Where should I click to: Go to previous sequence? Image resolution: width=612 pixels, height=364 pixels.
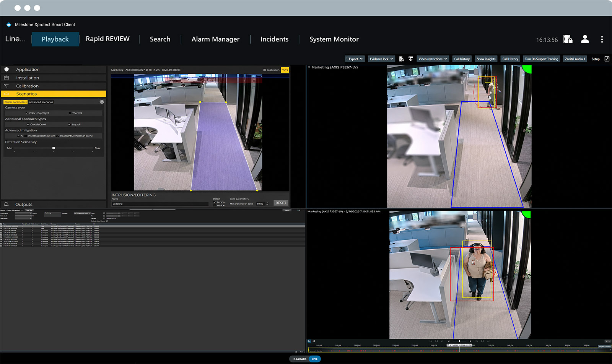436,341
